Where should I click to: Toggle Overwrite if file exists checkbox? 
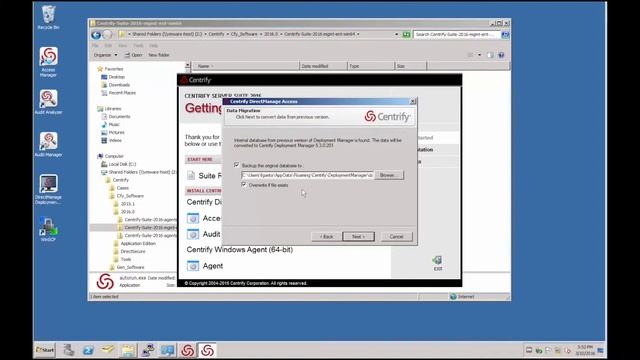tap(244, 185)
